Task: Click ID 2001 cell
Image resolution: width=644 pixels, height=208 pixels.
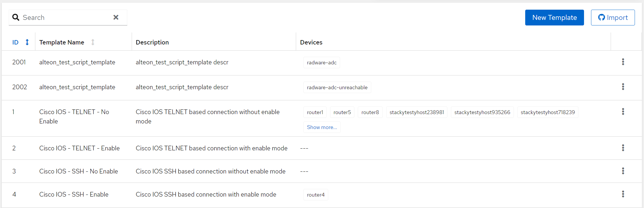Action: (x=19, y=62)
